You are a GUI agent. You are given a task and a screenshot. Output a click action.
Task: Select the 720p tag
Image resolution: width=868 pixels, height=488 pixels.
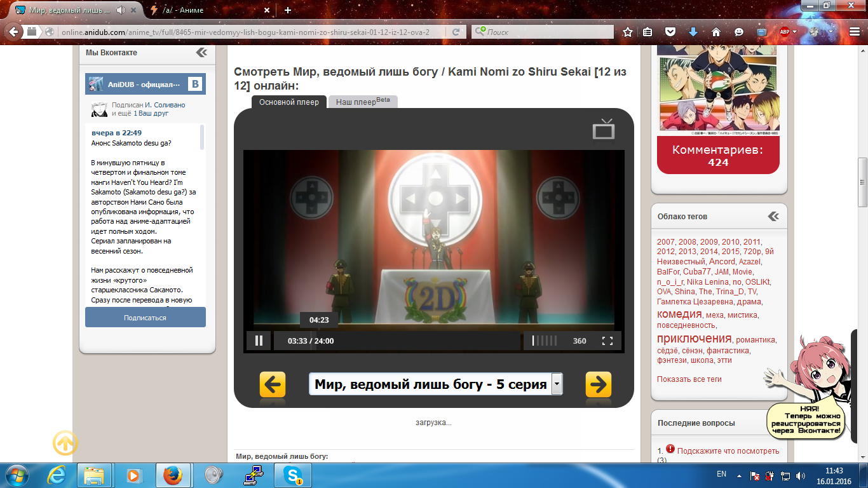coord(751,252)
